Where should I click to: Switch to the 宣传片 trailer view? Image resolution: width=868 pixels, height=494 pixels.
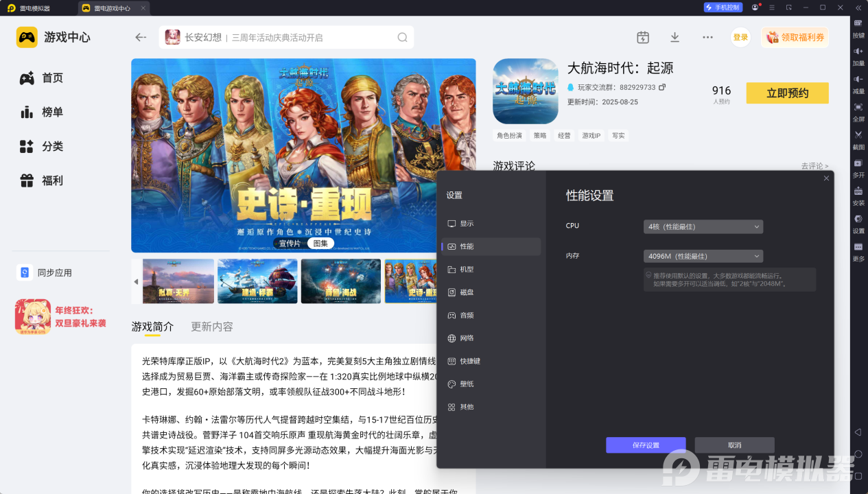pos(289,244)
